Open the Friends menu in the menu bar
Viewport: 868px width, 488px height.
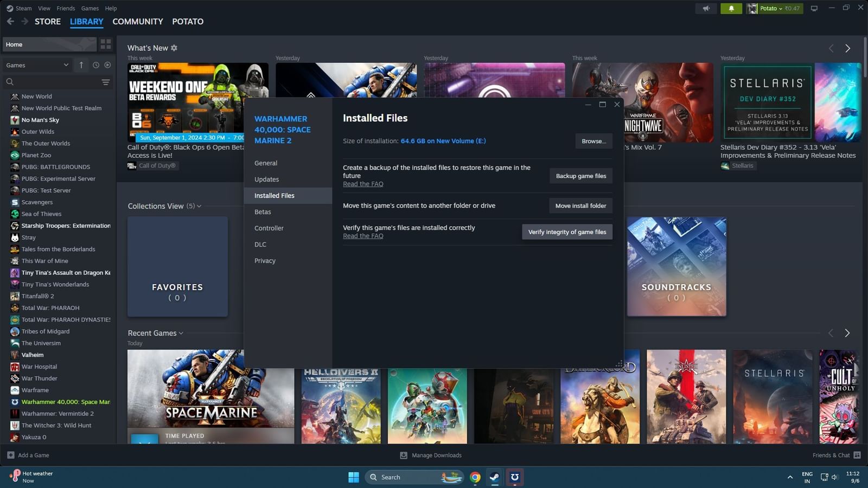(x=65, y=8)
